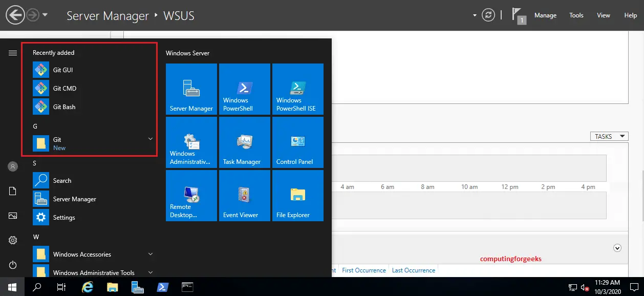Open the File Explorer tile

point(297,196)
